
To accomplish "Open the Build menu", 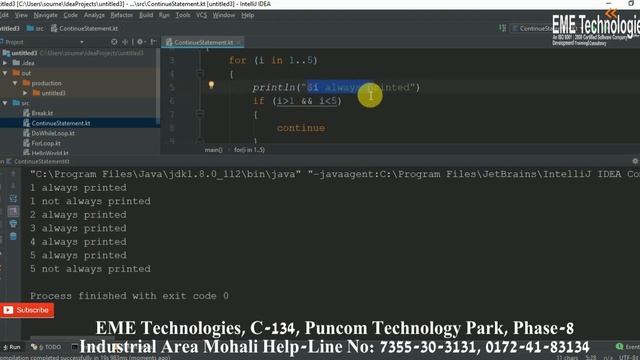I will click(x=146, y=15).
